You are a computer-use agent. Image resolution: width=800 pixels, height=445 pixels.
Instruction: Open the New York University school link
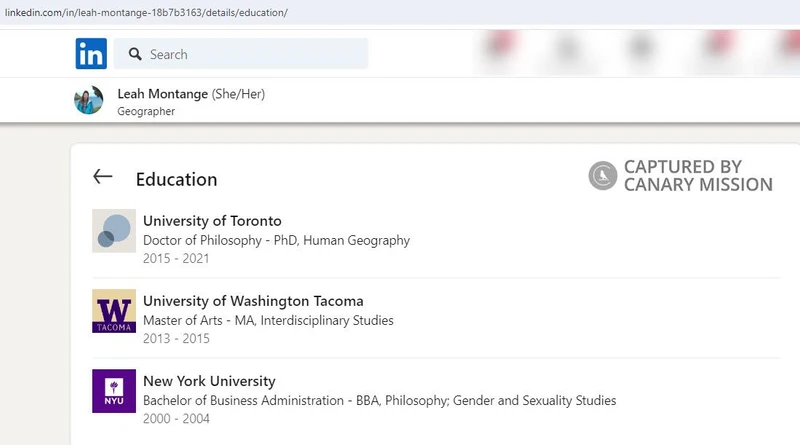point(209,381)
